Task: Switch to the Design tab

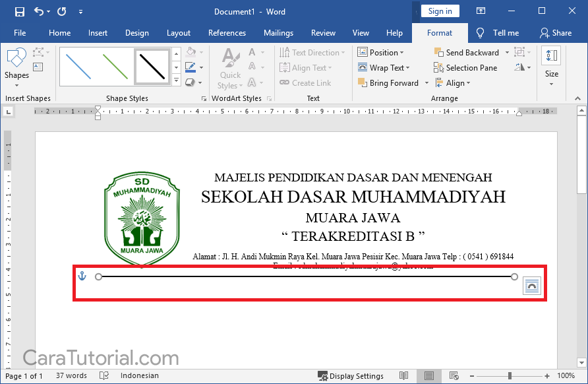Action: 137,33
